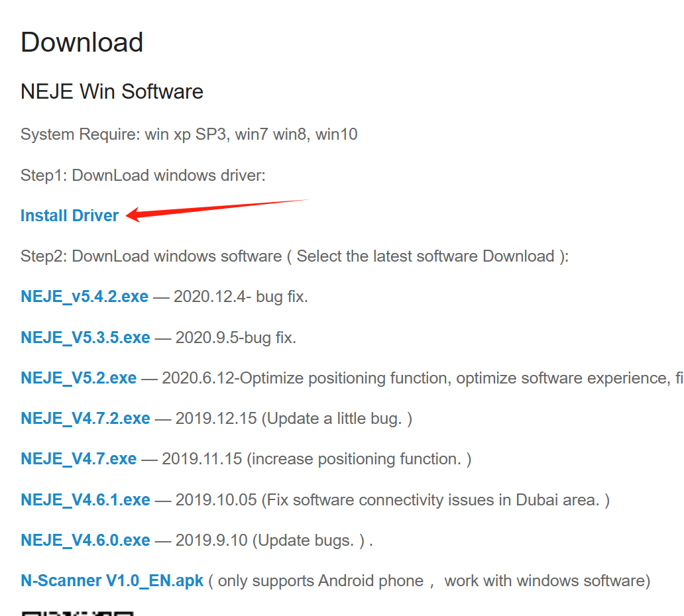Viewport: 684px width, 616px height.
Task: Open the Install Driver link
Action: click(x=70, y=216)
